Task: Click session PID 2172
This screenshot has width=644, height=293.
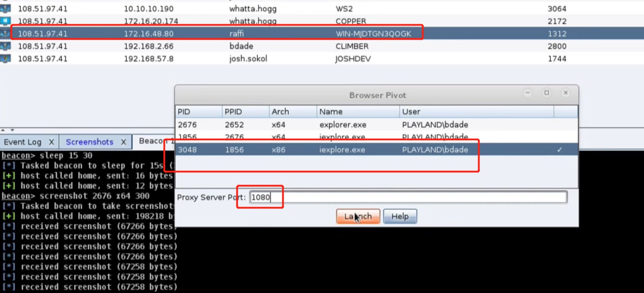Action: tap(557, 21)
